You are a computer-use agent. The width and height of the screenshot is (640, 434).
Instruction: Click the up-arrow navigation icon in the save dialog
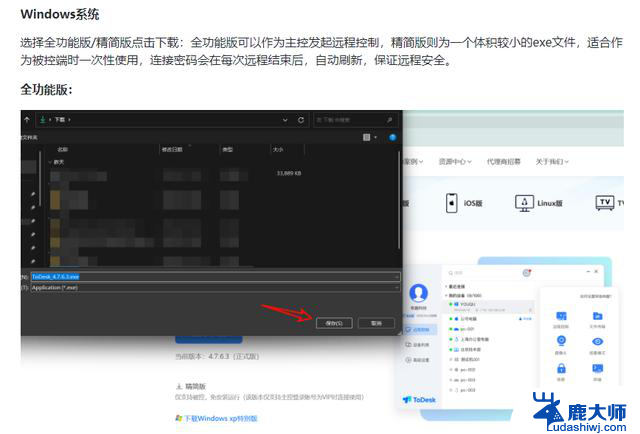coord(27,120)
